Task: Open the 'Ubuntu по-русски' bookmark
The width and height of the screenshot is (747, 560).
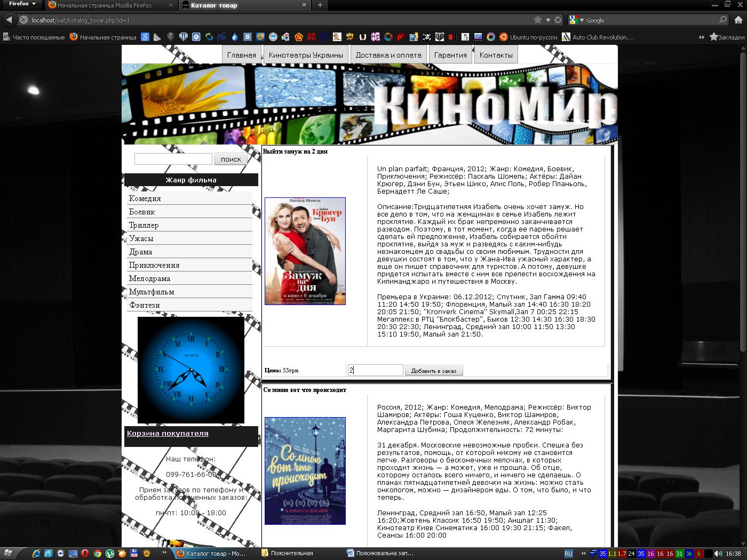Action: coord(528,37)
